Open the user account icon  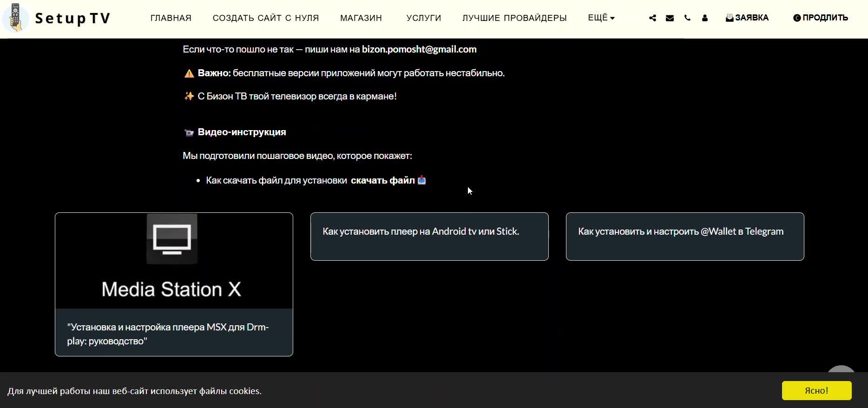pos(705,18)
